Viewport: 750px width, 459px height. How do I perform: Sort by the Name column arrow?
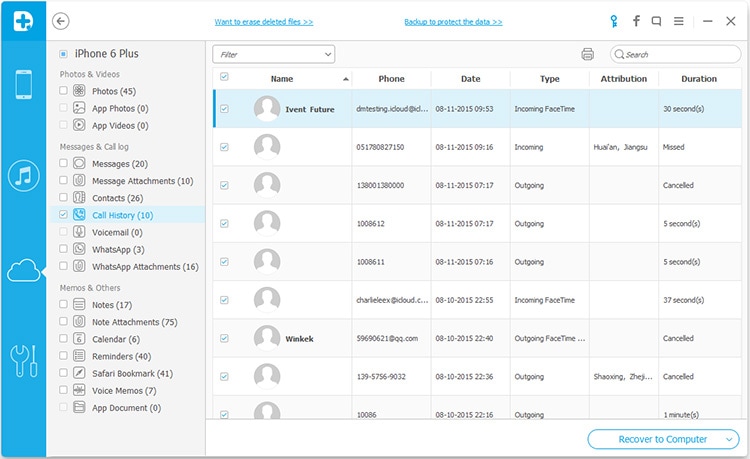346,79
